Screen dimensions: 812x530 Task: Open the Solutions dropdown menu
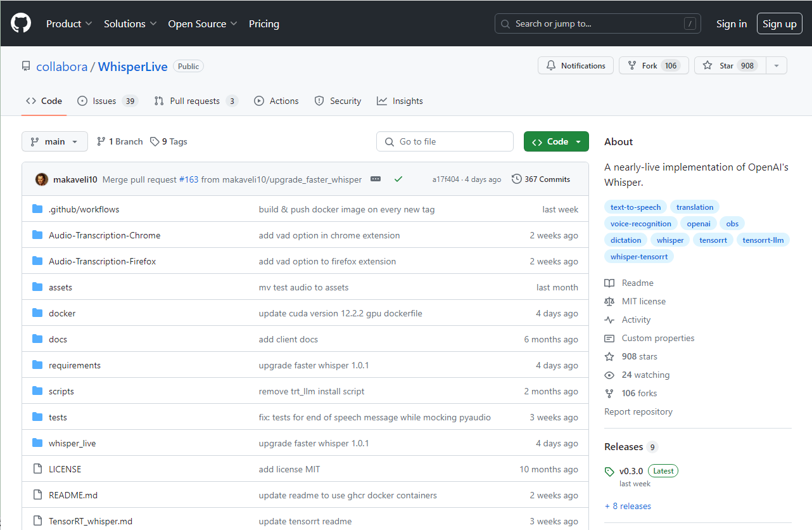(130, 23)
